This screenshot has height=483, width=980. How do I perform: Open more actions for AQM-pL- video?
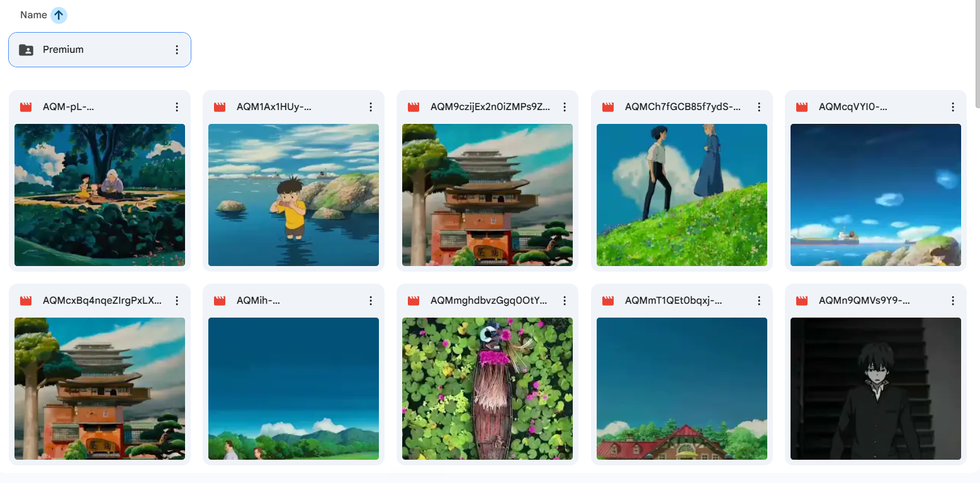pos(177,107)
